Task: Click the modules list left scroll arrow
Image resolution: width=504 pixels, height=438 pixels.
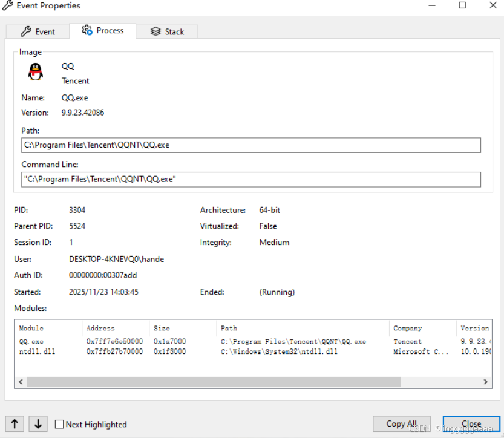Action: (21, 382)
